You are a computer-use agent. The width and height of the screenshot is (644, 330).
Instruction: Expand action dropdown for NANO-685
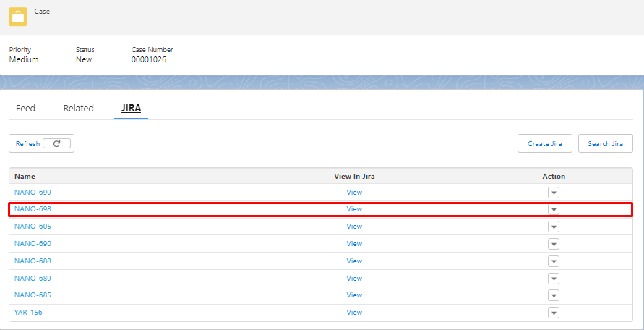(x=554, y=295)
